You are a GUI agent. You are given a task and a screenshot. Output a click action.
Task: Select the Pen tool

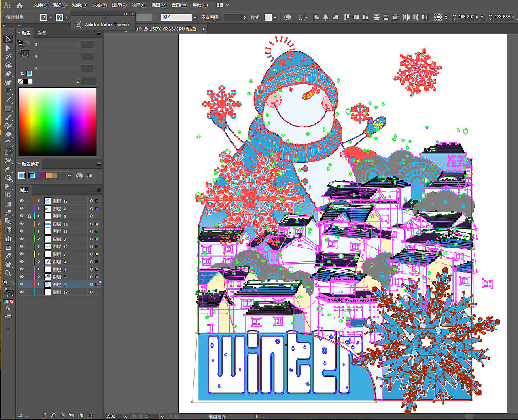tap(8, 74)
